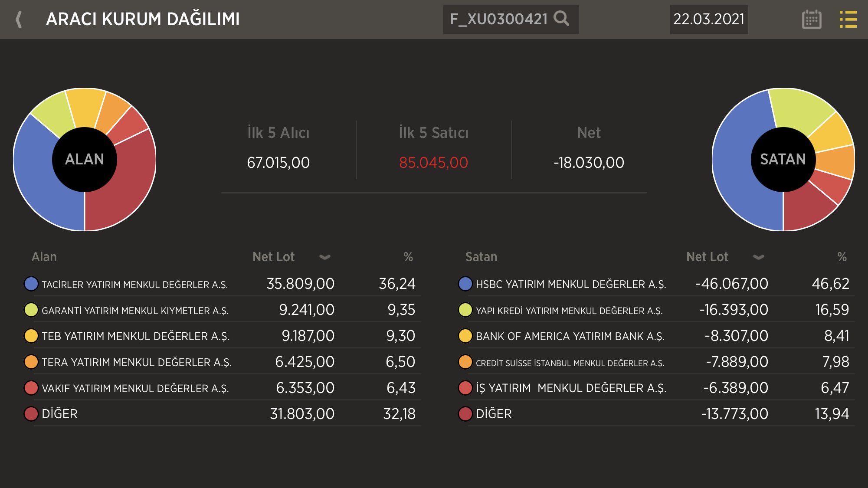Click the F_XU0300421 symbol search field
The image size is (868, 488).
click(499, 20)
